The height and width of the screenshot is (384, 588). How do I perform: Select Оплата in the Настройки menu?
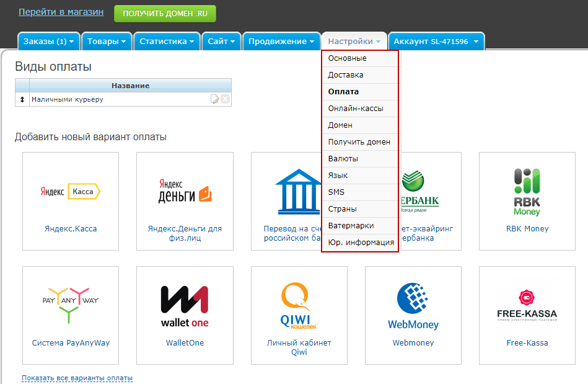(x=360, y=92)
